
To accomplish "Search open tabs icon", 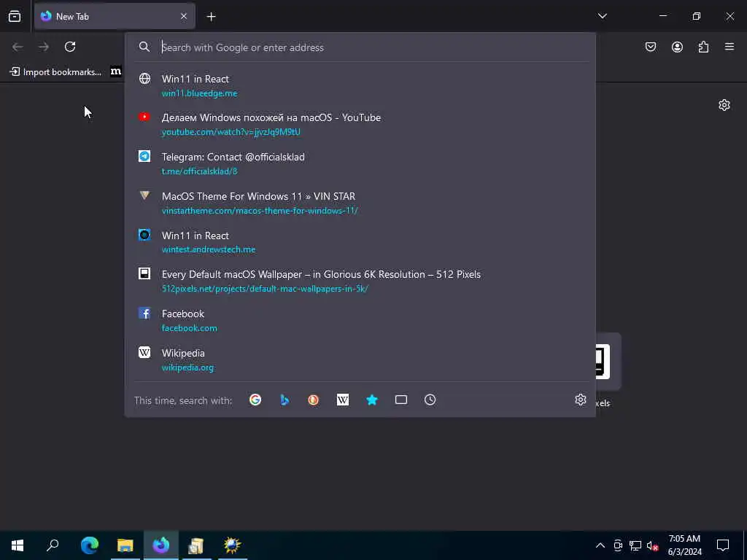I will pos(401,400).
